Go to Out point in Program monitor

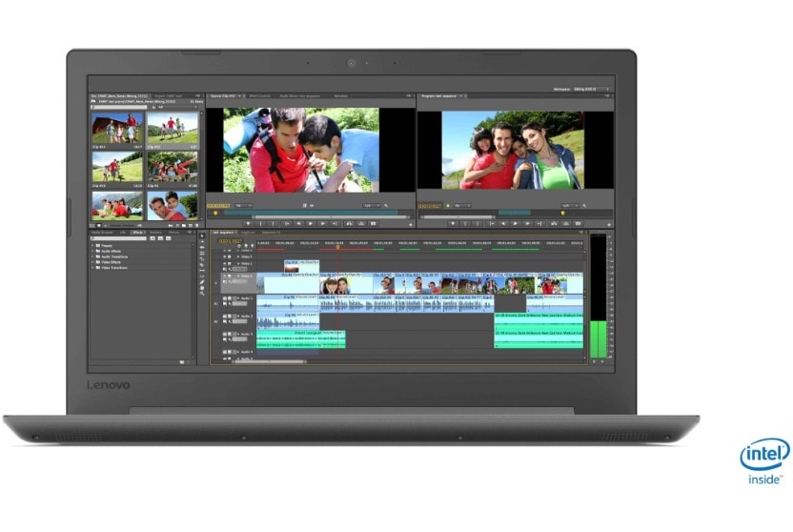539,223
